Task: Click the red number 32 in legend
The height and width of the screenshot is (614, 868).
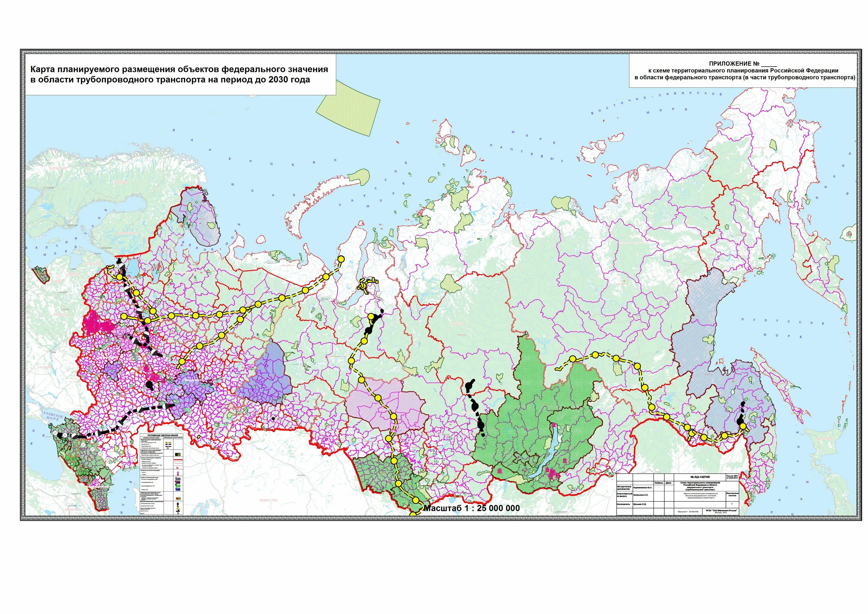Action: pos(177,468)
